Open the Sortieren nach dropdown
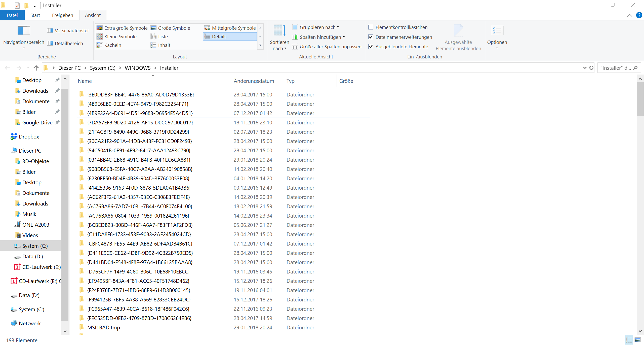Screen dimensions: 644x345 [x=279, y=38]
